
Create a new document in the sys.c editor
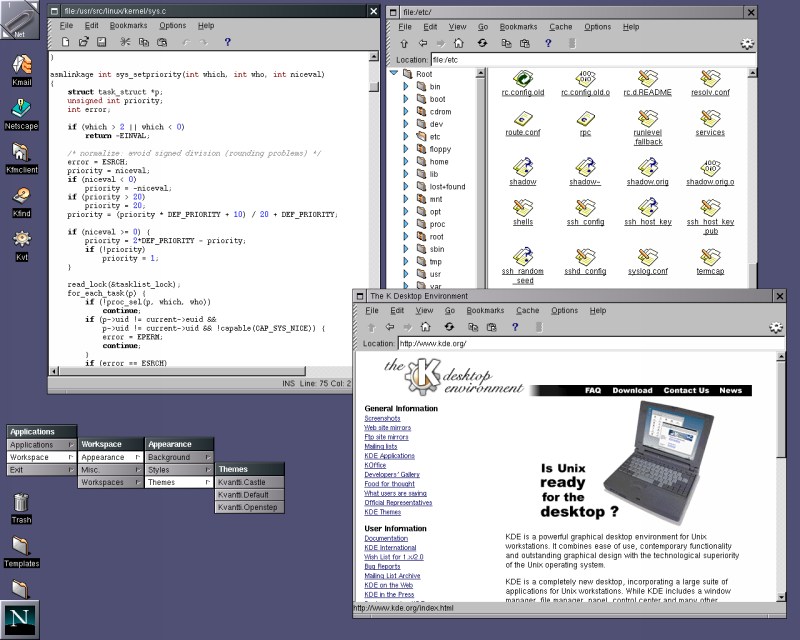click(65, 42)
